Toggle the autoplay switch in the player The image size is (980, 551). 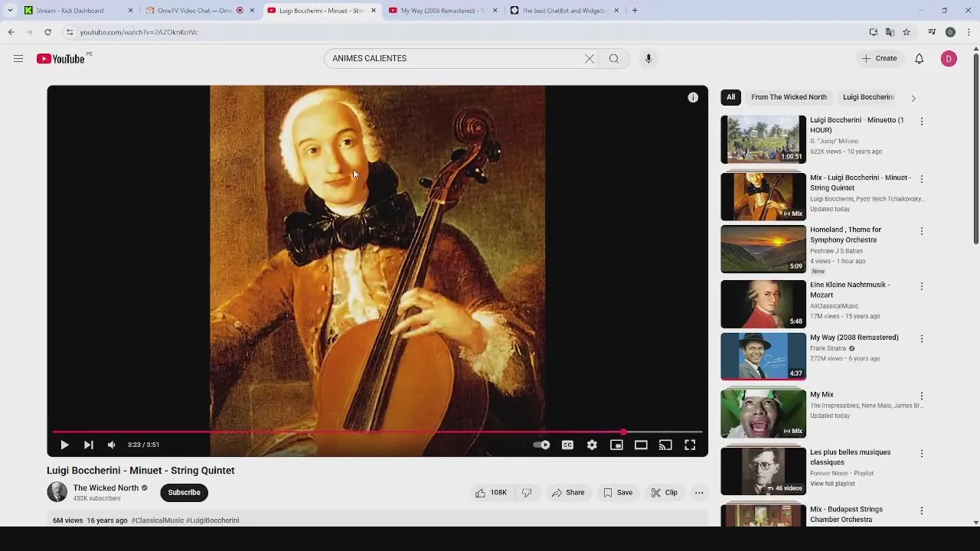(541, 445)
